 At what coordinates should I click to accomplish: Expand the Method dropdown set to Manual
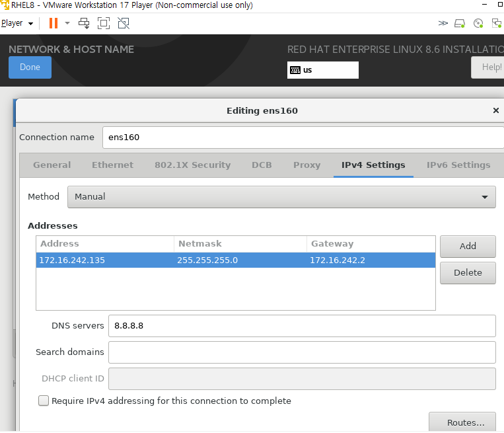point(281,197)
